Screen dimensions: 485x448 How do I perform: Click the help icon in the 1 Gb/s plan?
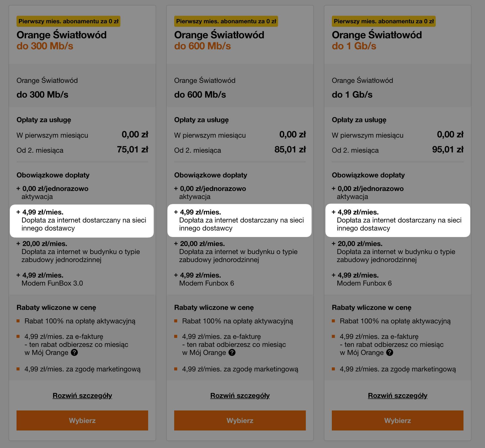click(x=390, y=352)
